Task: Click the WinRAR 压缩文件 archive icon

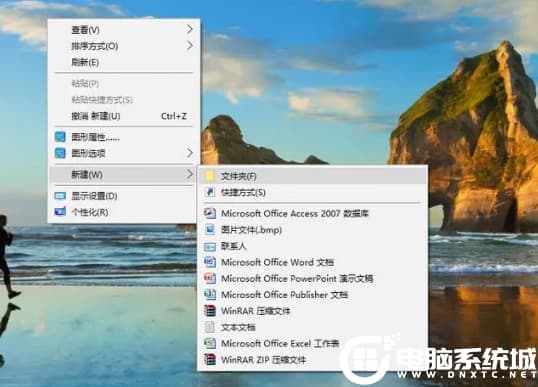Action: coord(210,311)
